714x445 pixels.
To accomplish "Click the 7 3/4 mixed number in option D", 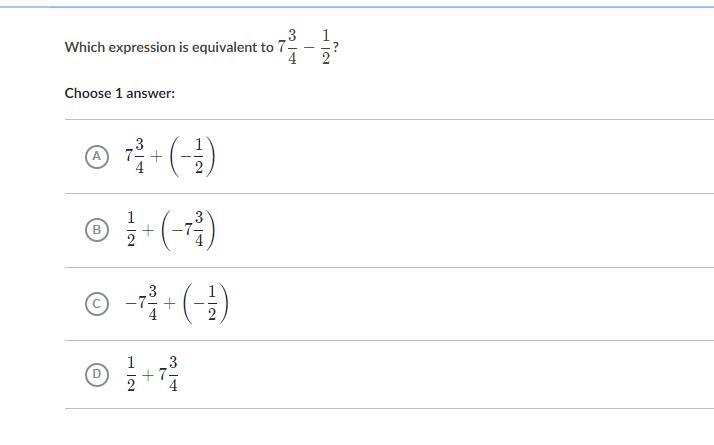I will coord(168,375).
